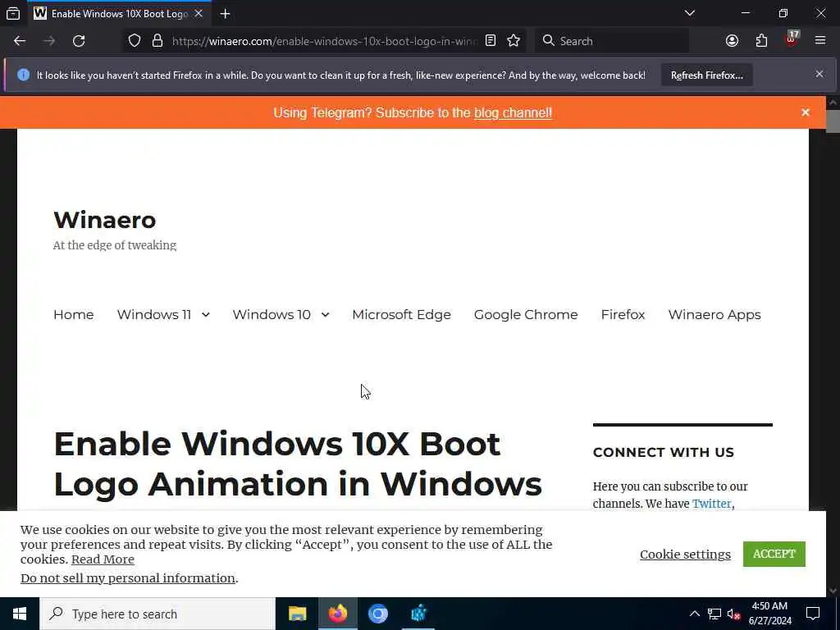Open Chrome from the taskbar

[x=377, y=614]
